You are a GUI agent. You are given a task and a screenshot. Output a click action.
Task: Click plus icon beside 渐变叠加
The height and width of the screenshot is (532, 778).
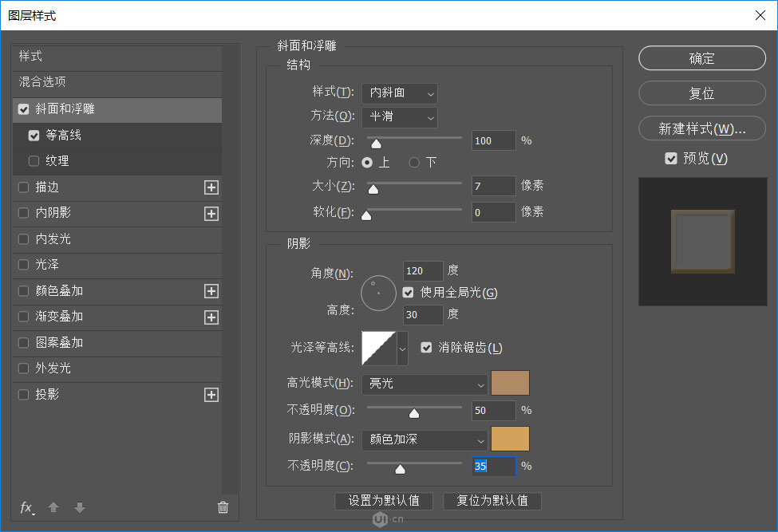(x=211, y=317)
